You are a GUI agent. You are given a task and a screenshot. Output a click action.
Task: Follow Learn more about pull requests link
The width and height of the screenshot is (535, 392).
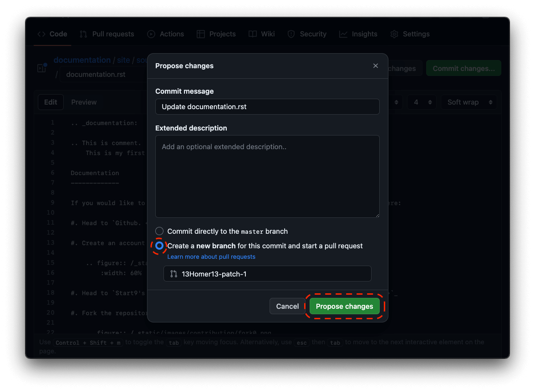(x=211, y=257)
